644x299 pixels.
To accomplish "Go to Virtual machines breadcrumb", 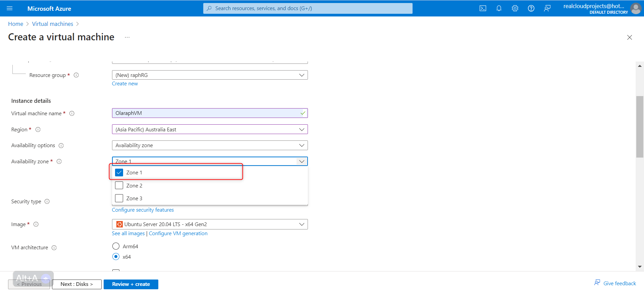I will (53, 24).
